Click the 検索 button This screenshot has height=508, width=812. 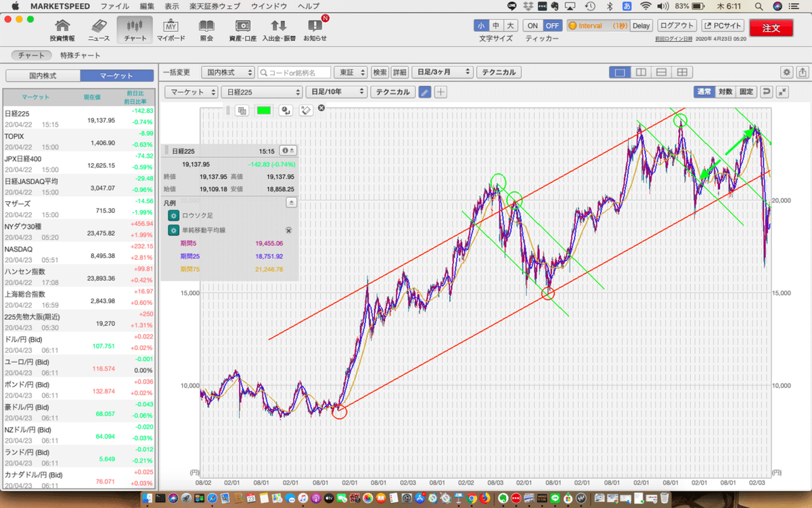click(380, 72)
